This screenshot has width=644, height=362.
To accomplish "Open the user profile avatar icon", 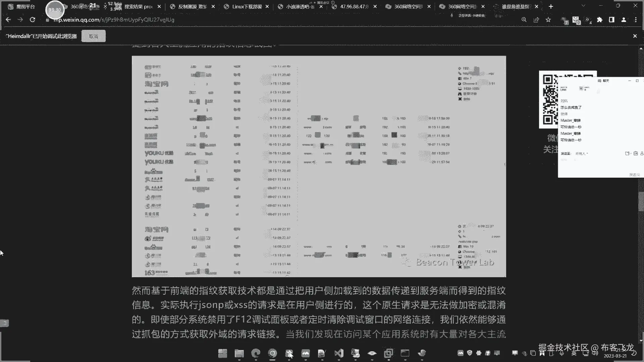I will pyautogui.click(x=624, y=20).
